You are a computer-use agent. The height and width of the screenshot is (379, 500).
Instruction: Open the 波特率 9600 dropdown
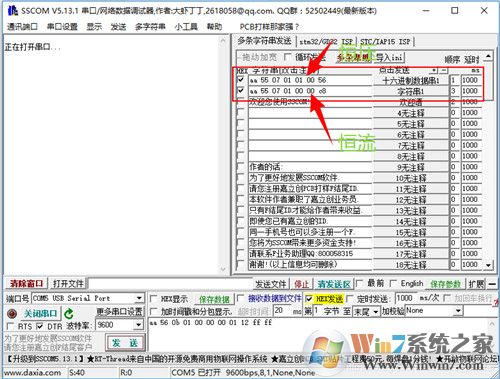click(139, 325)
